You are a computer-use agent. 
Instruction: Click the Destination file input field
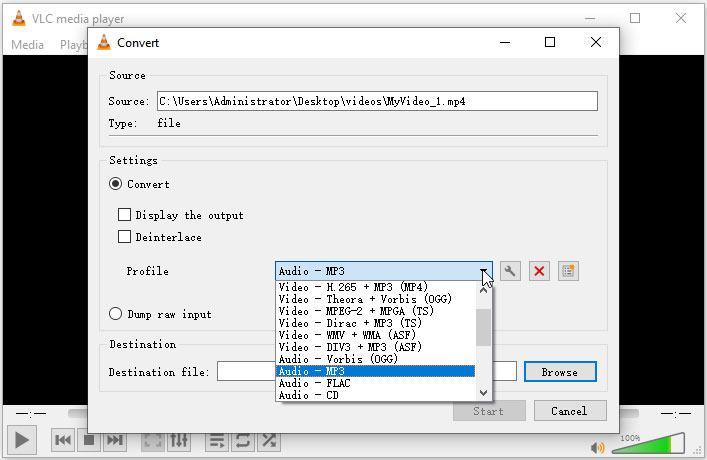(x=367, y=372)
